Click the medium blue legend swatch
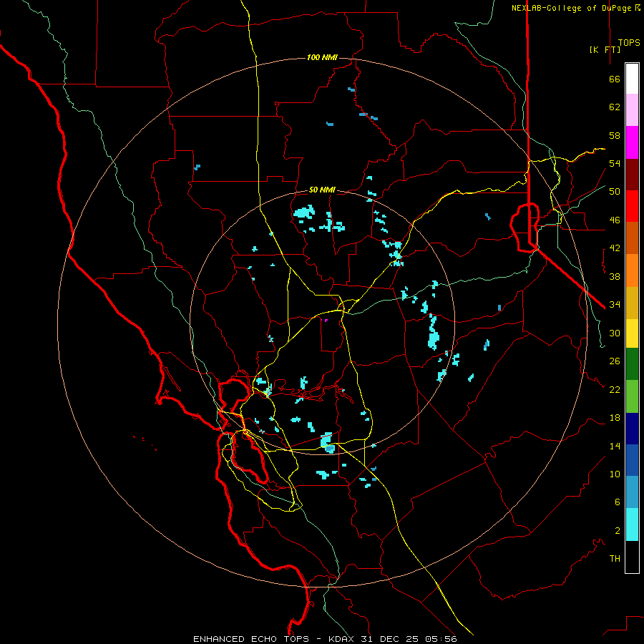Viewport: 644px width, 644px height. click(632, 460)
